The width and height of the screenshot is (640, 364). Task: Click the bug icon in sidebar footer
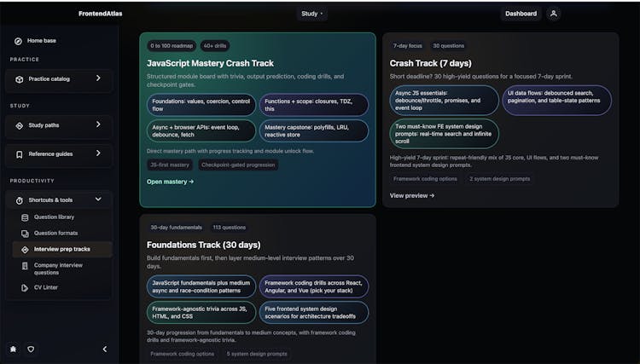(x=14, y=349)
